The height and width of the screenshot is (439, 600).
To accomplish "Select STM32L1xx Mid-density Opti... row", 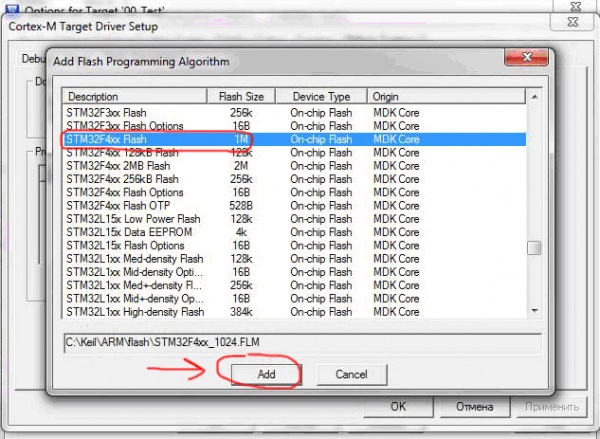I will coord(294,272).
